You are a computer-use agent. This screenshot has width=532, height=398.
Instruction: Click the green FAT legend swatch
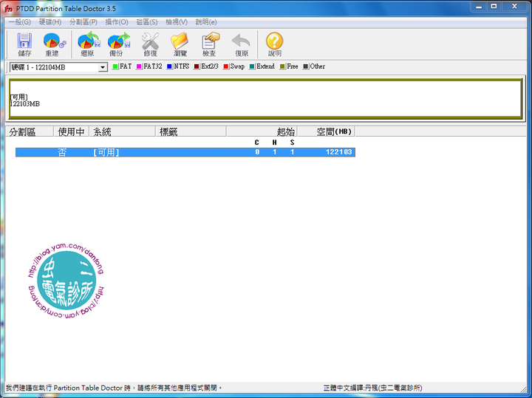[115, 66]
